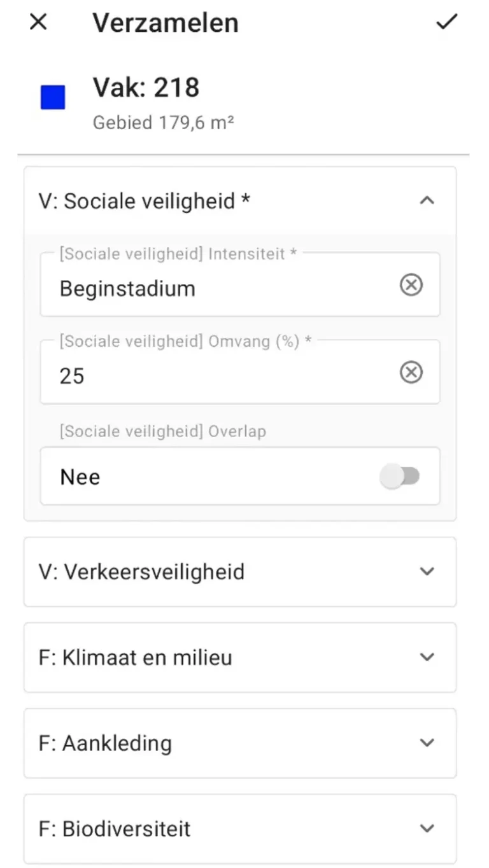
Task: Expand the Biodiversiteit section chevron
Action: click(x=427, y=829)
